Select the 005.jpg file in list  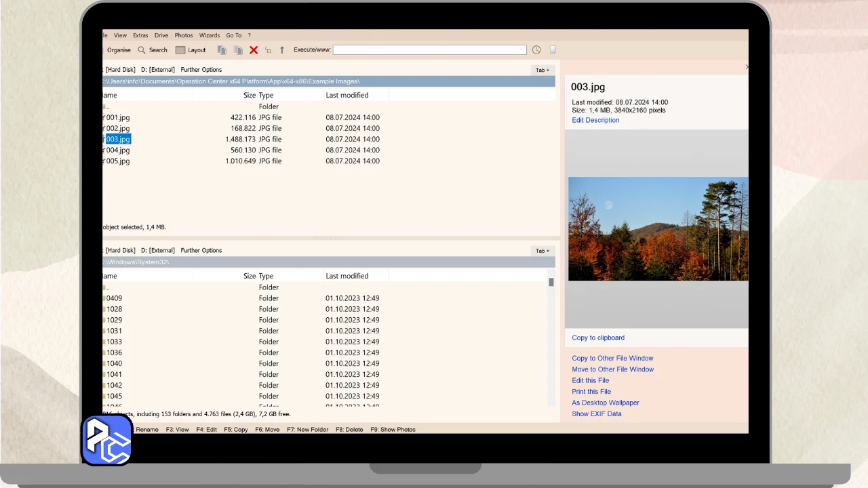coord(117,161)
